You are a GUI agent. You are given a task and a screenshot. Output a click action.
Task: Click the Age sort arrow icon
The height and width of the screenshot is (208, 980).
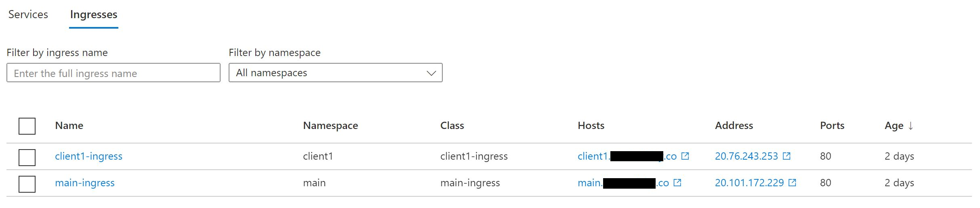[911, 126]
